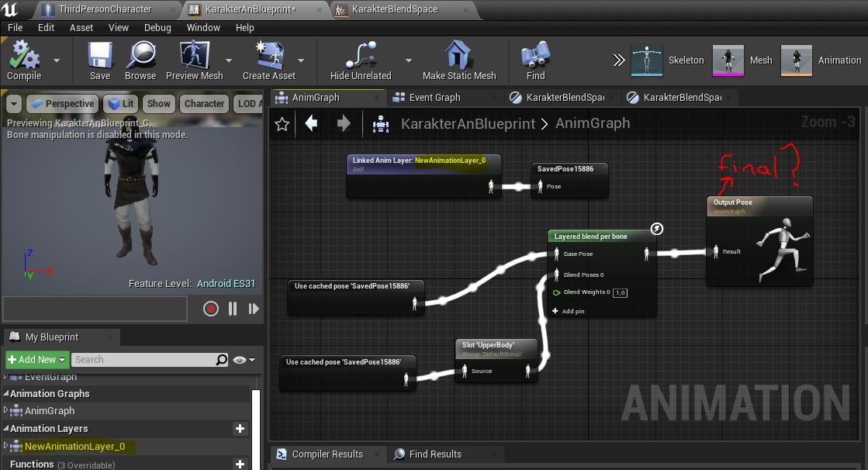The height and width of the screenshot is (470, 868).
Task: Click the search magnifier in My Blueprint
Action: pyautogui.click(x=221, y=360)
